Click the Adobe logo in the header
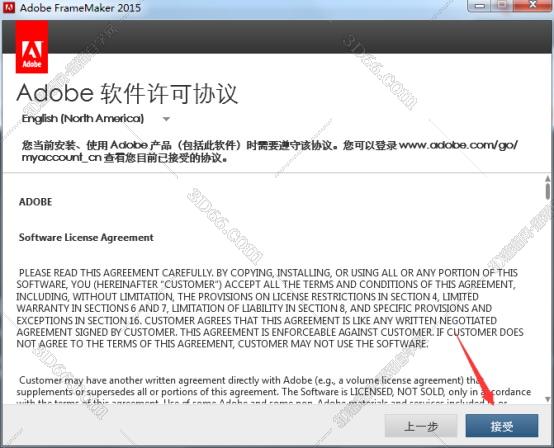Viewport: 554px width, 448px height. [x=32, y=47]
